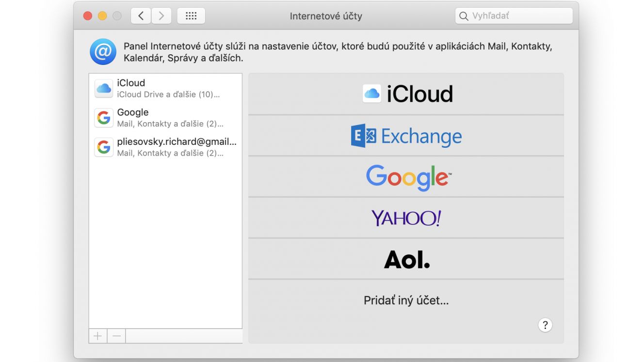The width and height of the screenshot is (644, 362).
Task: Click the window title Internetové účty
Action: pyautogui.click(x=326, y=16)
